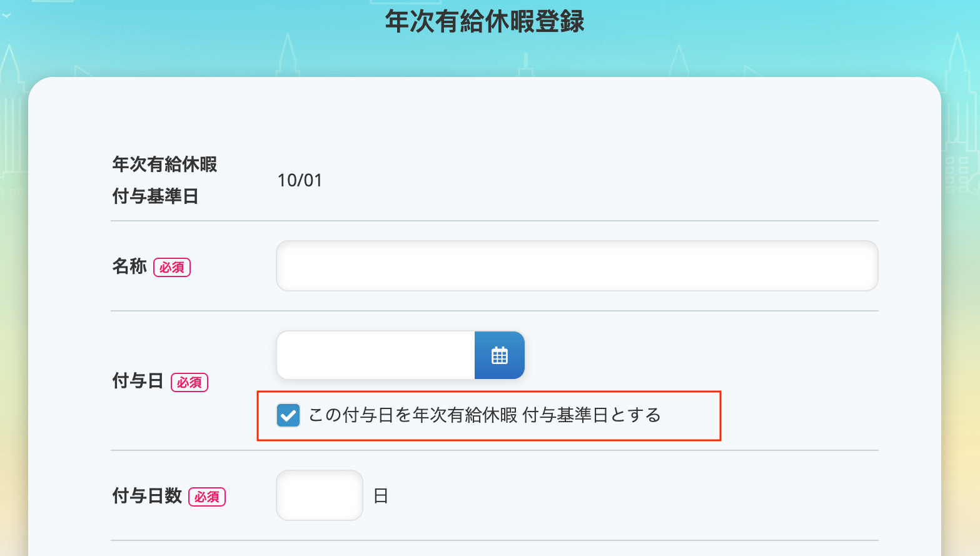980x556 pixels.
Task: Click into the 付与日 date field
Action: [375, 355]
